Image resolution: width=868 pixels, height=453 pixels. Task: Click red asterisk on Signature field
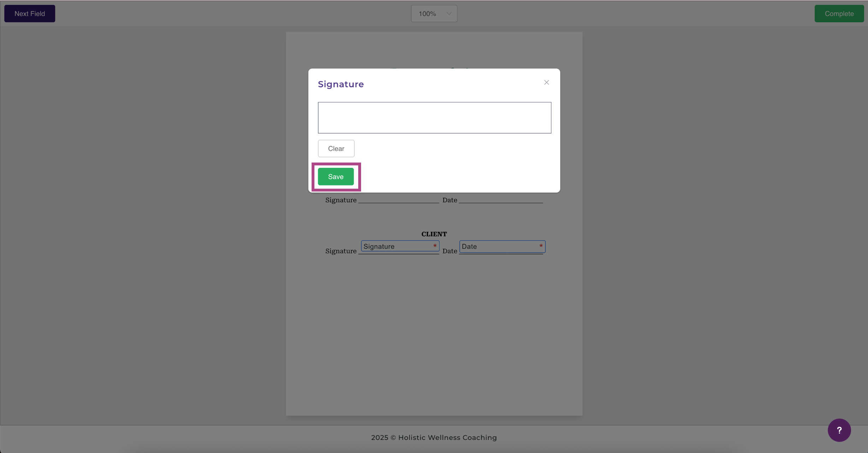tap(435, 246)
